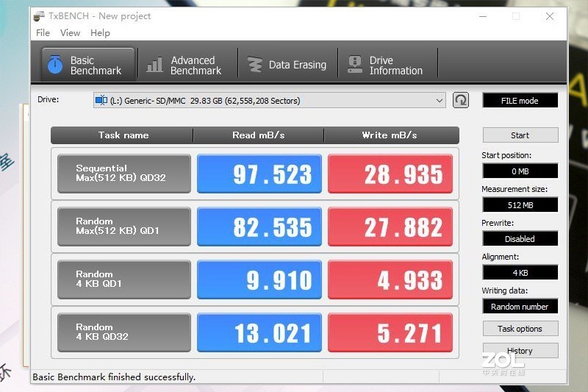Click the 27.882 random write result
Viewport: 588px width, 392px height.
pyautogui.click(x=390, y=227)
